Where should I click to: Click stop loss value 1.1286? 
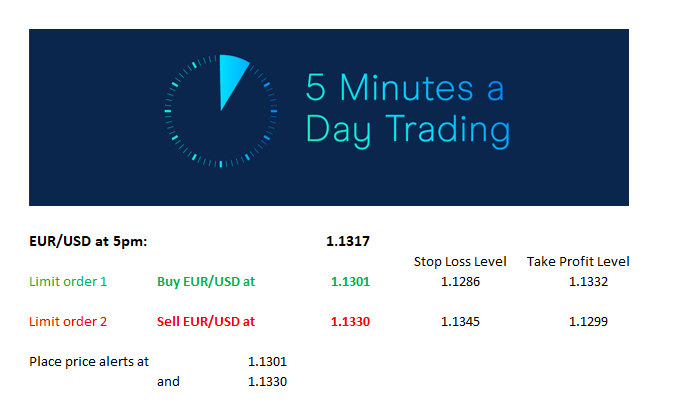pos(460,282)
